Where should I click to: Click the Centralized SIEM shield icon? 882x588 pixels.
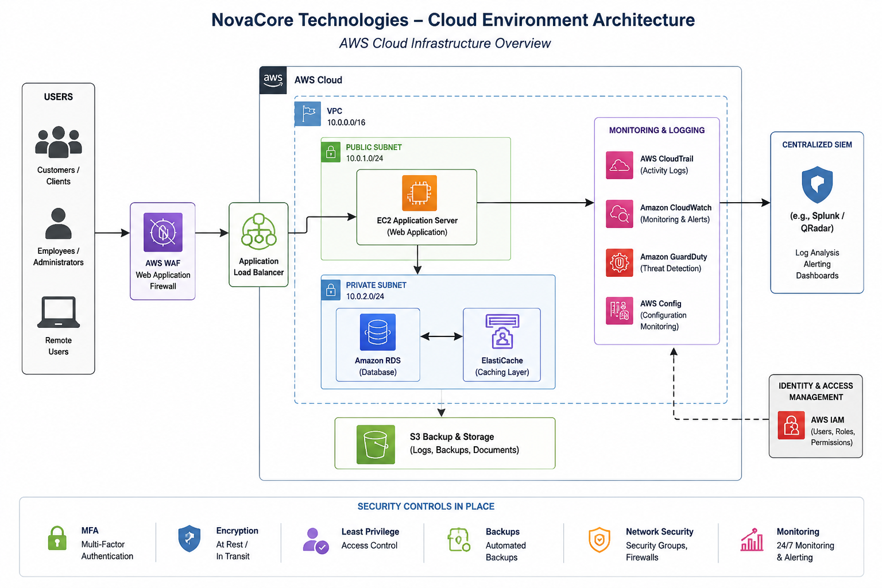point(817,185)
